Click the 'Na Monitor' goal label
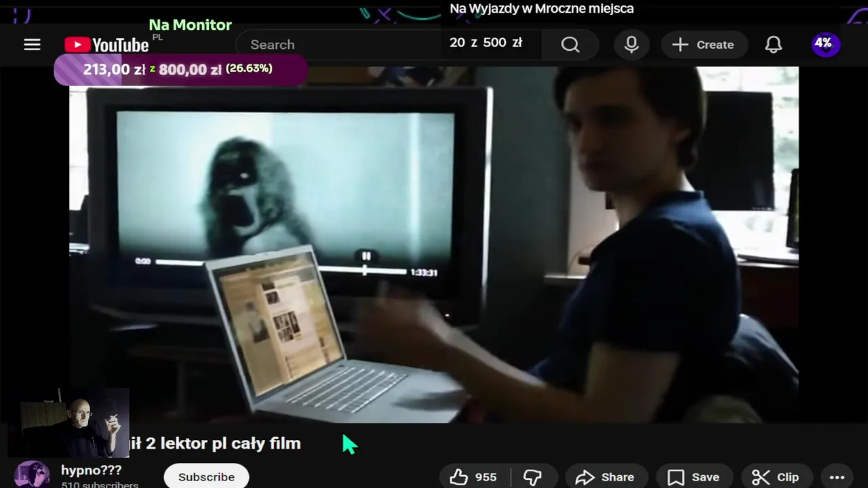 click(x=191, y=25)
